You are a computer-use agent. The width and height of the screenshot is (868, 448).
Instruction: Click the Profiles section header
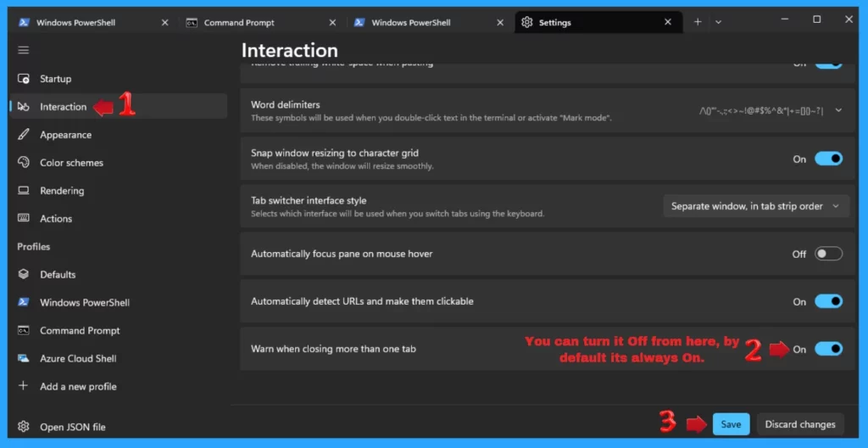click(x=34, y=246)
